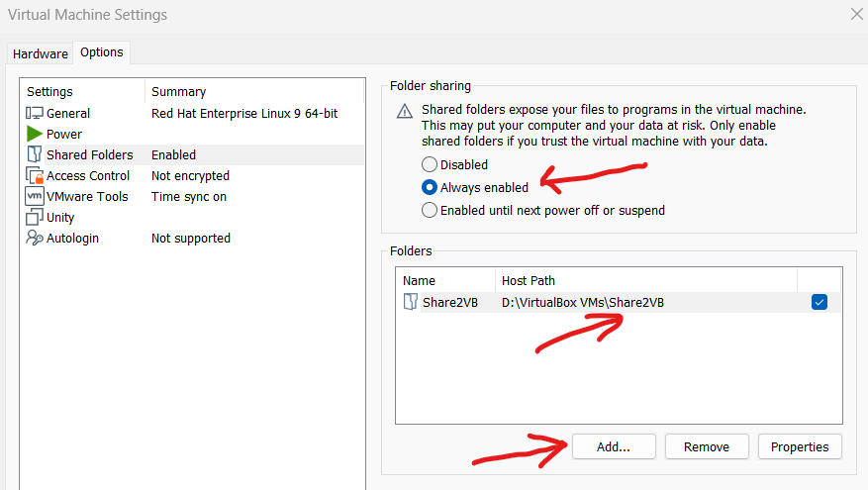The width and height of the screenshot is (868, 490).
Task: Click the Share2VB folder icon
Action: click(410, 303)
